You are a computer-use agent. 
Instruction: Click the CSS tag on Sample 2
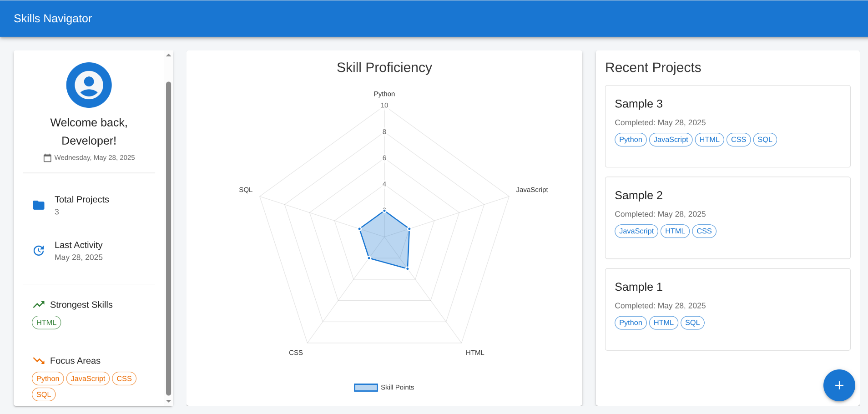pos(703,231)
